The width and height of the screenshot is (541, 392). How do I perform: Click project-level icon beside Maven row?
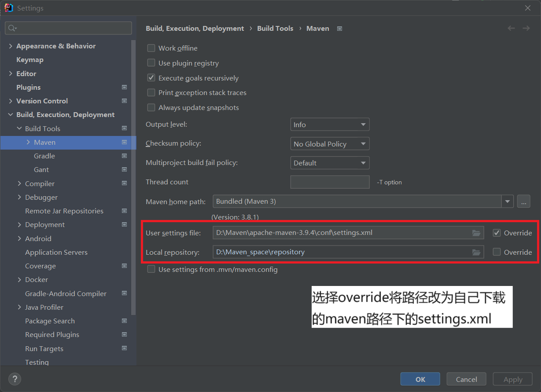124,142
